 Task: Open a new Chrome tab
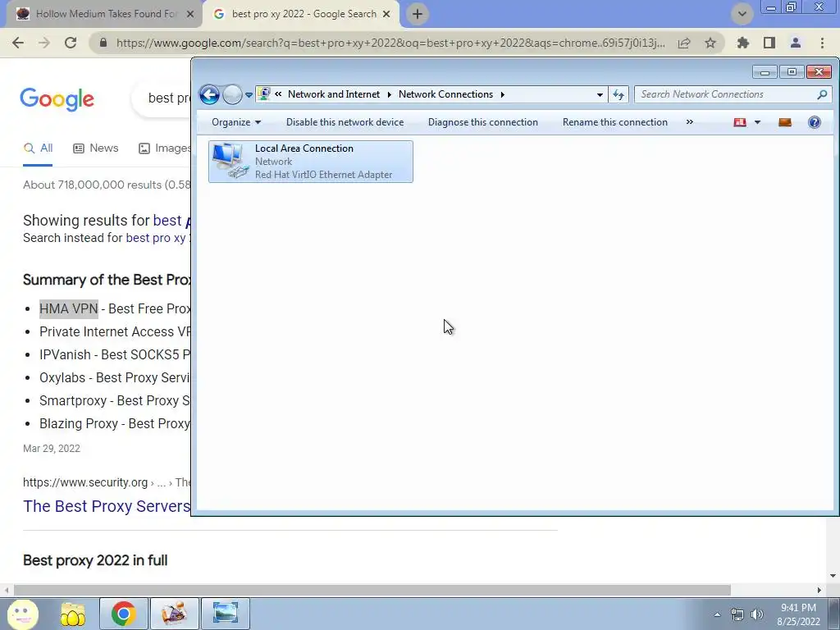[x=418, y=15]
